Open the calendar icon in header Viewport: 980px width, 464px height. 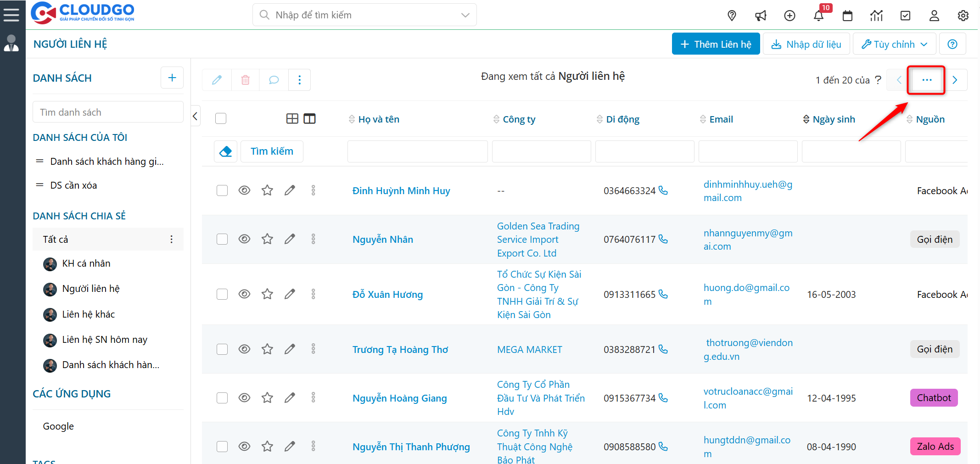point(847,16)
